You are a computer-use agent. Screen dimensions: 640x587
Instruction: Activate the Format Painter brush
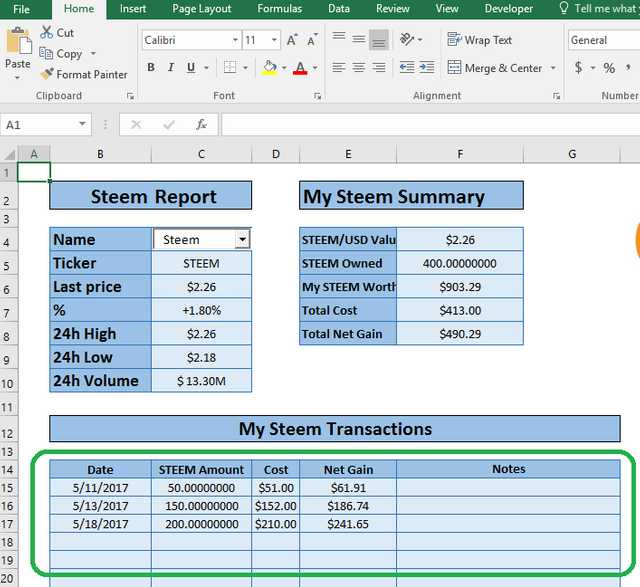click(x=47, y=74)
